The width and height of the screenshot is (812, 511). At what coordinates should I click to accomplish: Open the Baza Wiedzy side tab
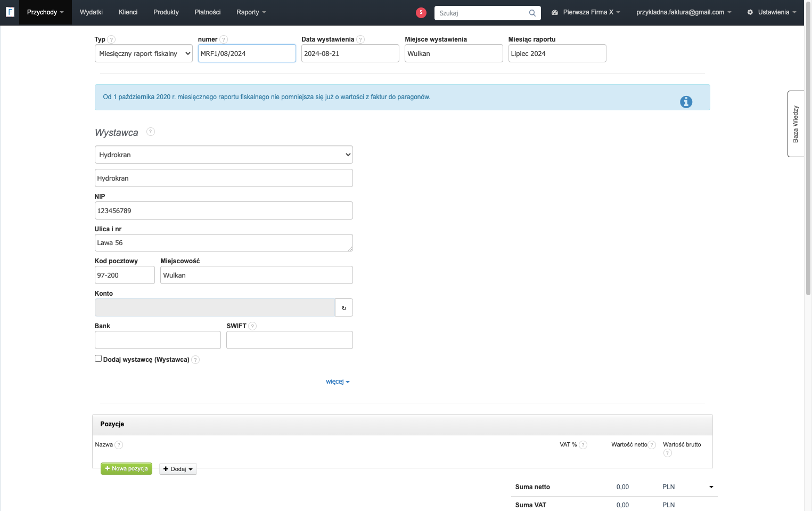pyautogui.click(x=795, y=124)
